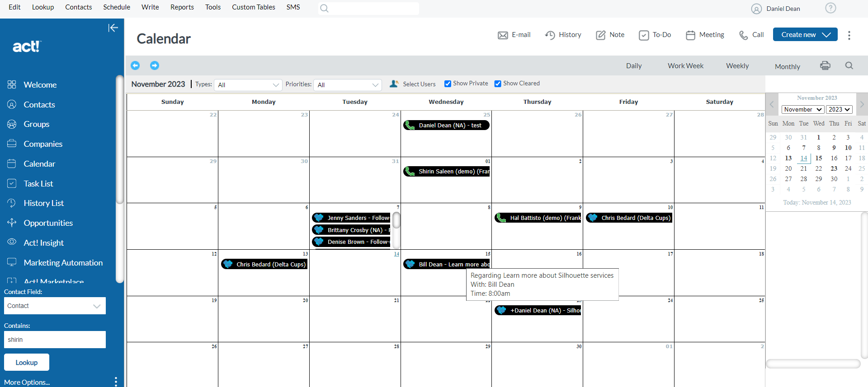
Task: Create a new E-mail
Action: 514,35
